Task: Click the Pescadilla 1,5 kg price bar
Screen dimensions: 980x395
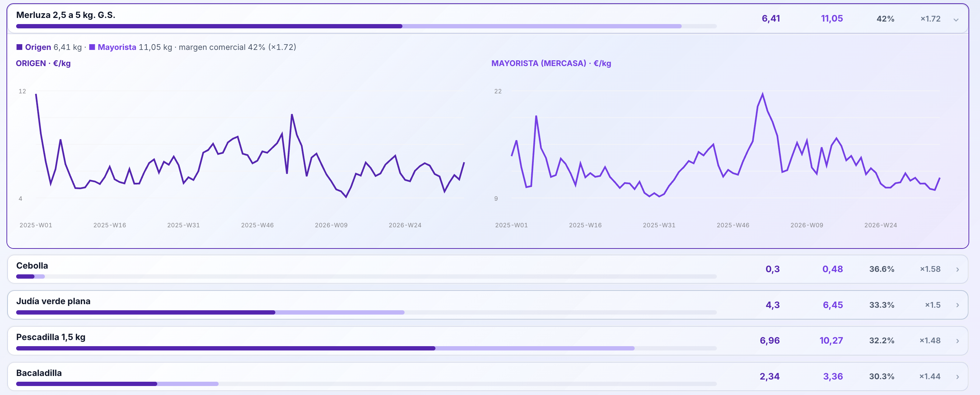Action: (367, 348)
